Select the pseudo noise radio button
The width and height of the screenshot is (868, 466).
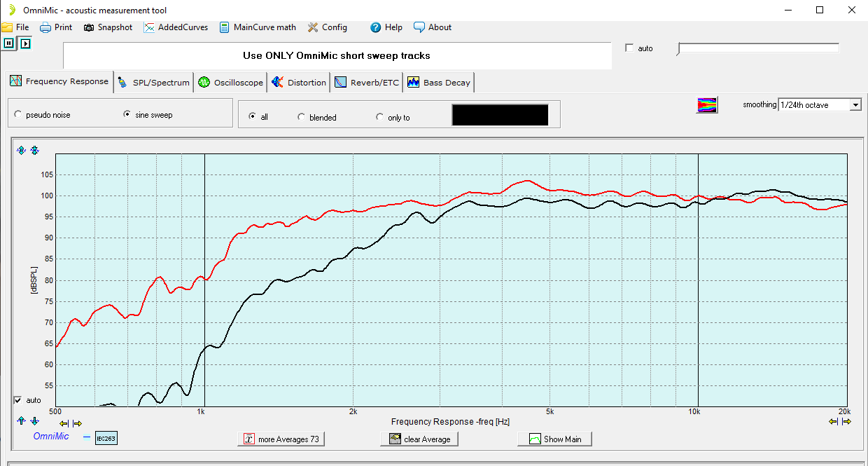coord(18,114)
